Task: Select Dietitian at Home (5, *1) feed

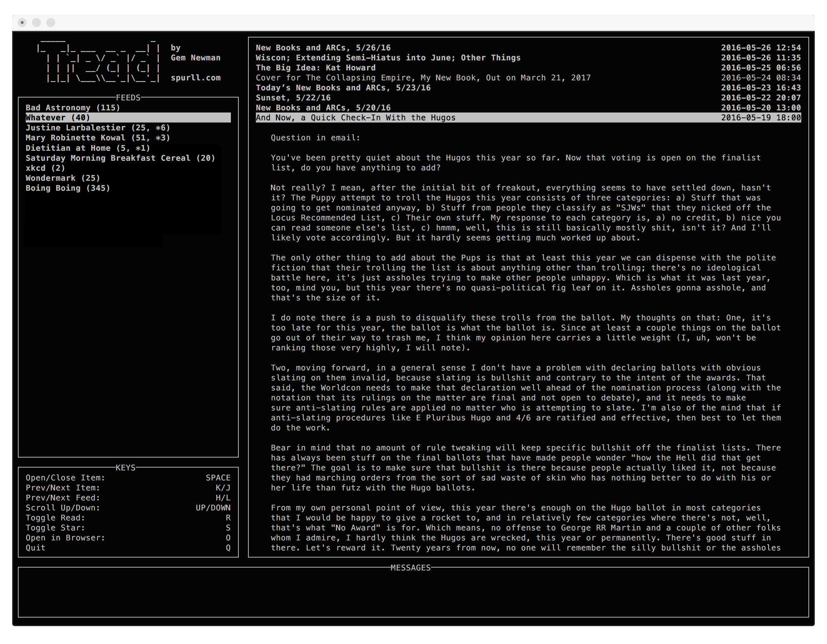Action: click(x=128, y=148)
